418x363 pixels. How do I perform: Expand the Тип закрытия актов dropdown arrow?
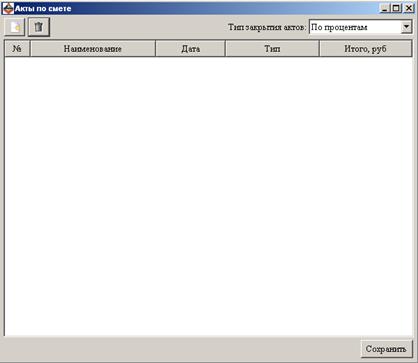tap(406, 27)
